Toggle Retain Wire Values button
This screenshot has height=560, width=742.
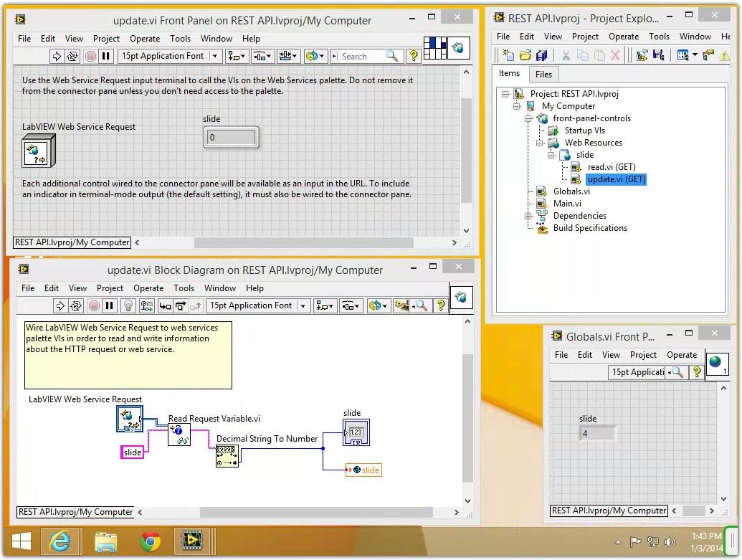[146, 306]
